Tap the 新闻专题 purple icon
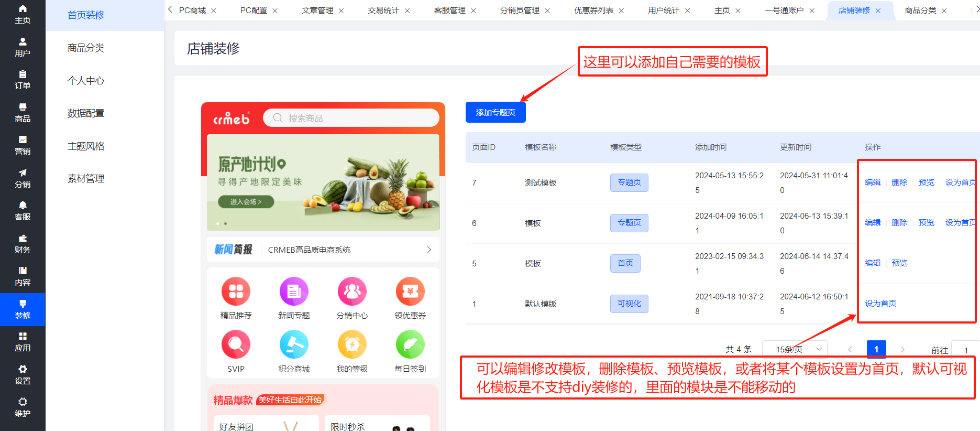Image resolution: width=980 pixels, height=431 pixels. click(294, 292)
